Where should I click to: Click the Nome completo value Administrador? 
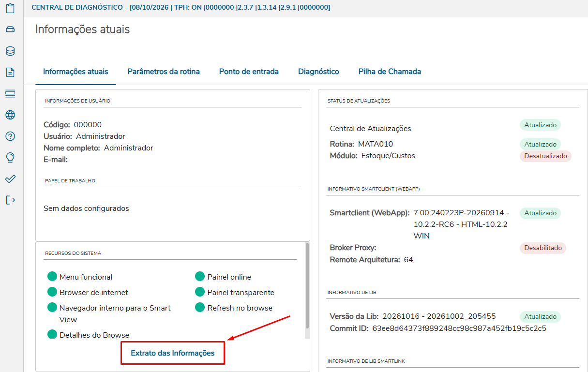point(129,148)
